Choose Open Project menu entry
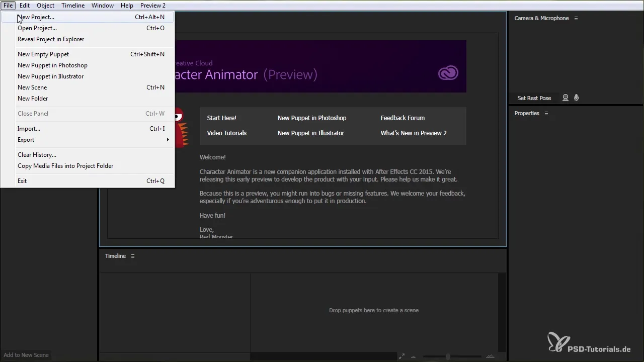Screen dimensions: 644x362 pos(88,28)
